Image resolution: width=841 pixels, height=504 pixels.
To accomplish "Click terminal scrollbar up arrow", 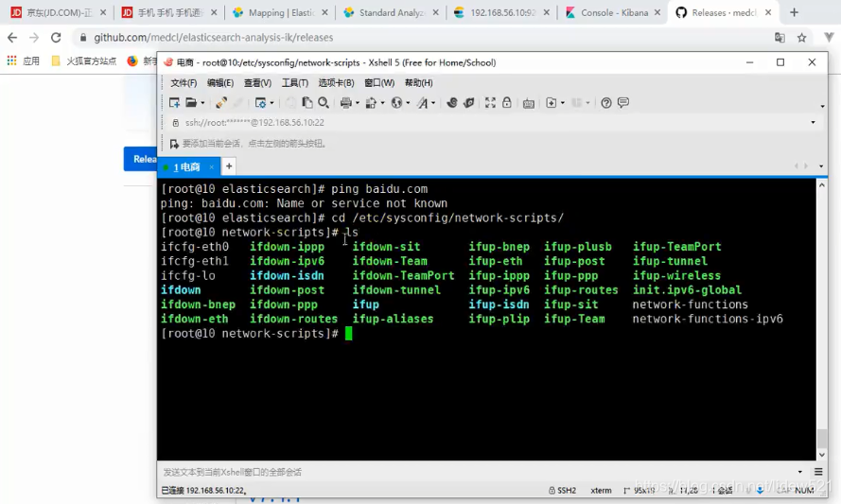I will (822, 185).
